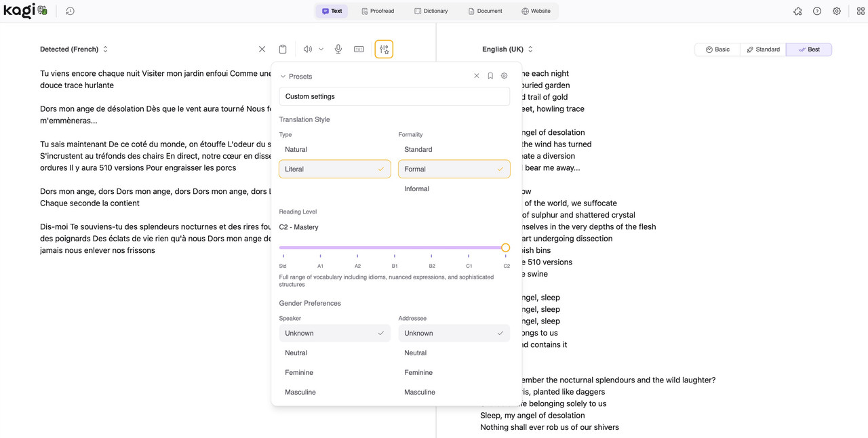The height and width of the screenshot is (438, 868).
Task: Set Addressee gender to Unknown
Action: (454, 333)
